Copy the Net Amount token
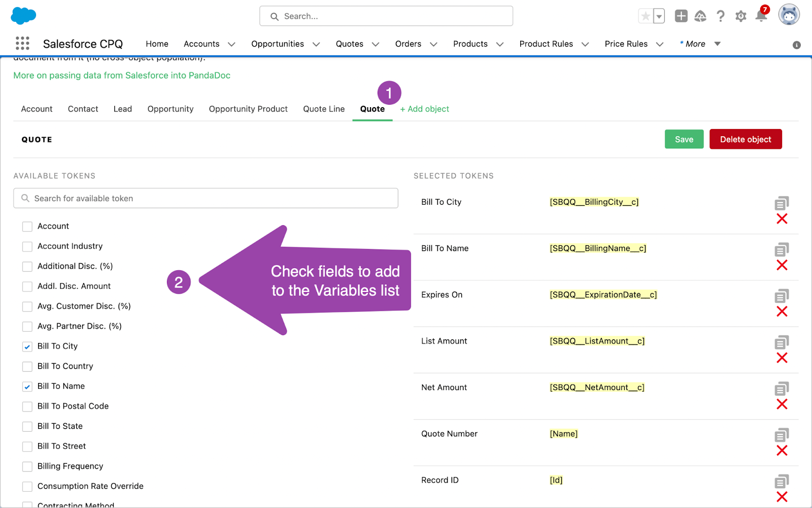 tap(782, 389)
